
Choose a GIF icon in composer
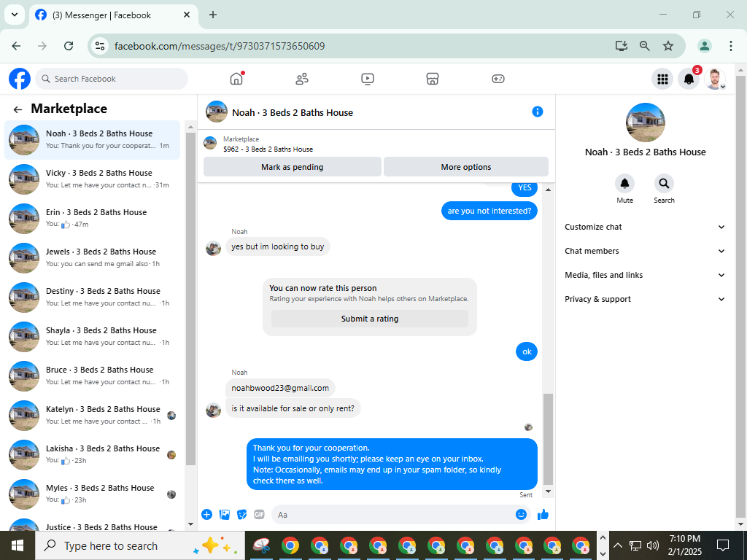tap(259, 514)
